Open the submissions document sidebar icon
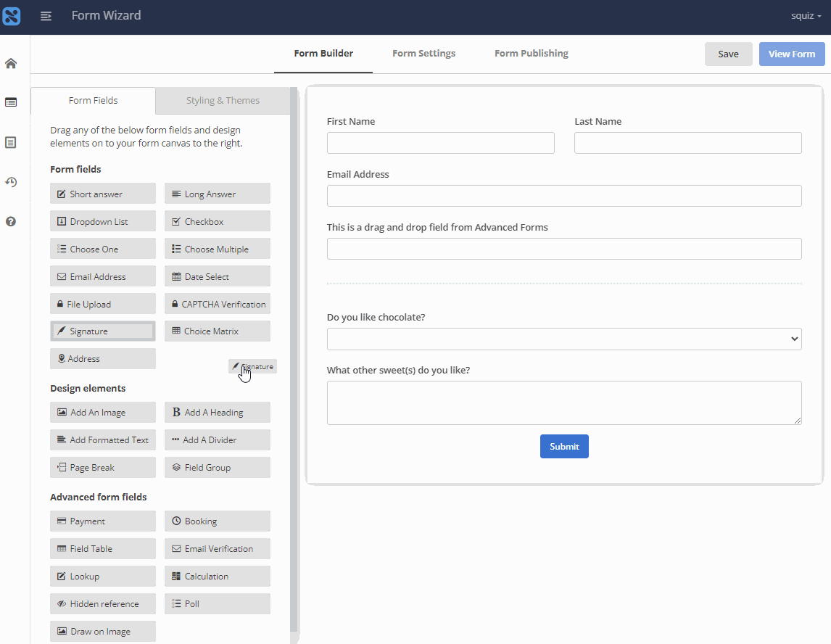 click(x=11, y=142)
